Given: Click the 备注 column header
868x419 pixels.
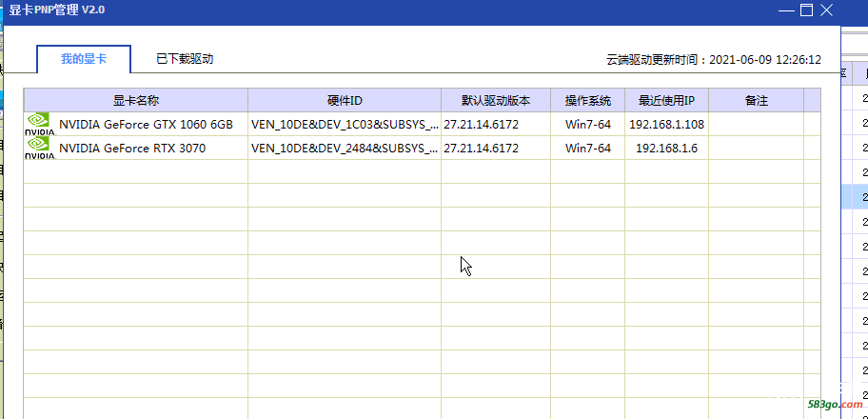Looking at the screenshot, I should tap(757, 100).
